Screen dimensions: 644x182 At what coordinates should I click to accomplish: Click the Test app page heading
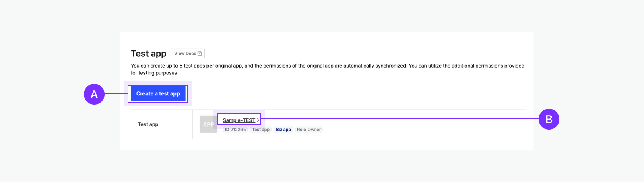[149, 54]
